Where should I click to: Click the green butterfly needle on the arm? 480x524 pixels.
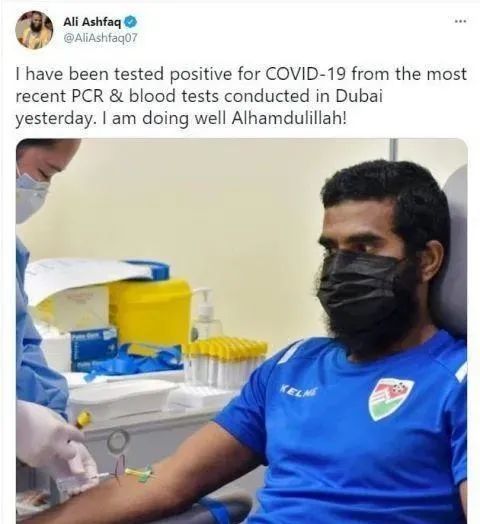click(139, 473)
